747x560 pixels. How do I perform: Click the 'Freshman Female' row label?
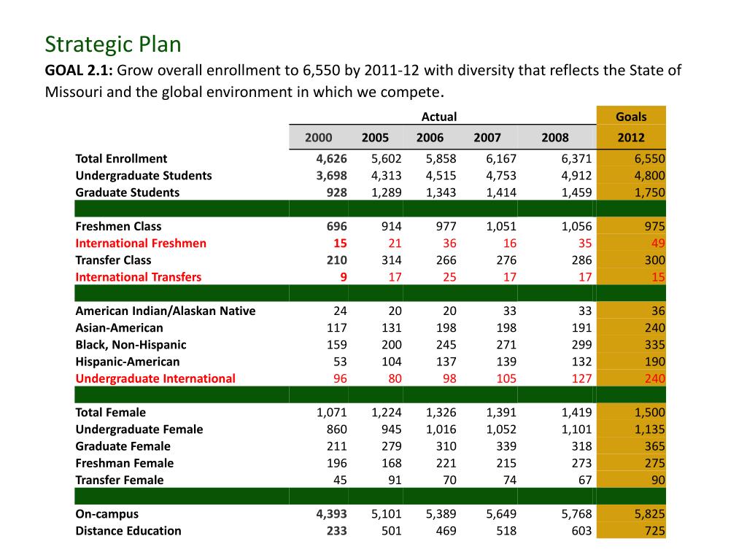(124, 463)
